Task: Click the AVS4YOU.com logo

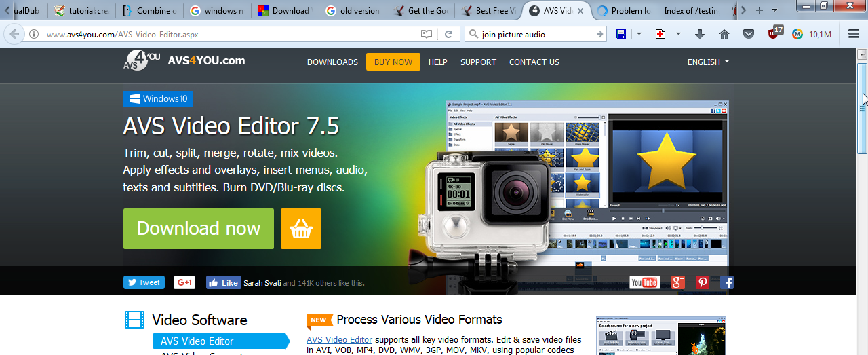Action: coord(184,61)
